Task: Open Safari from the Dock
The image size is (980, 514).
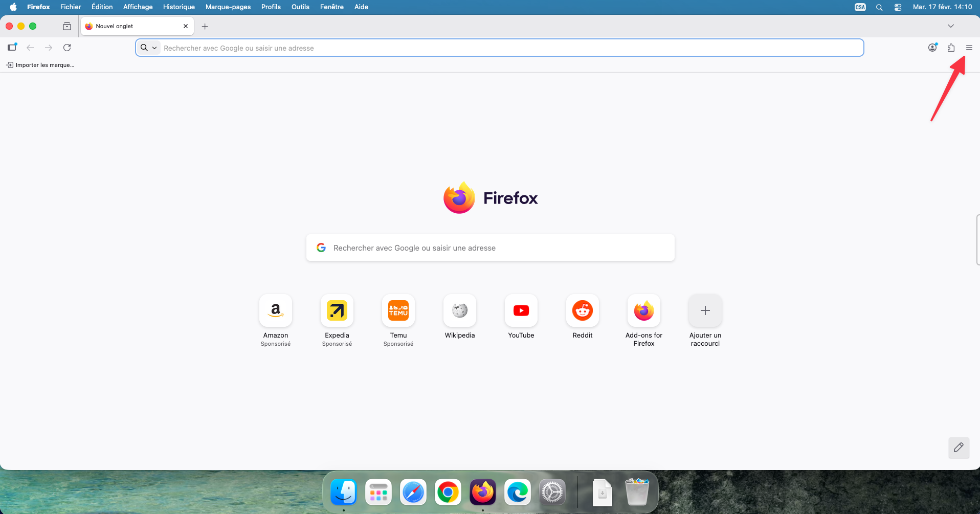Action: pos(413,492)
